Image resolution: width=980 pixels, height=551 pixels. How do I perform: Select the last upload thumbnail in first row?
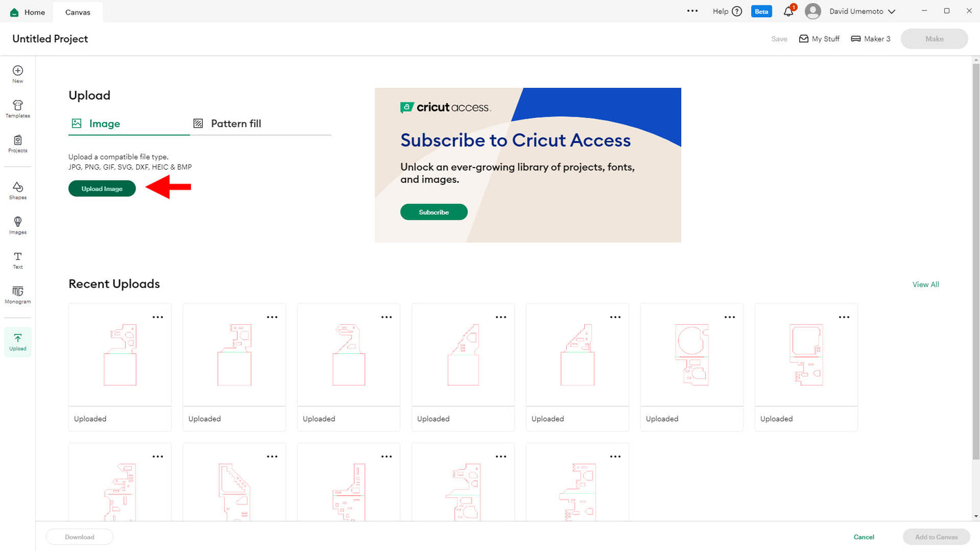coord(805,355)
